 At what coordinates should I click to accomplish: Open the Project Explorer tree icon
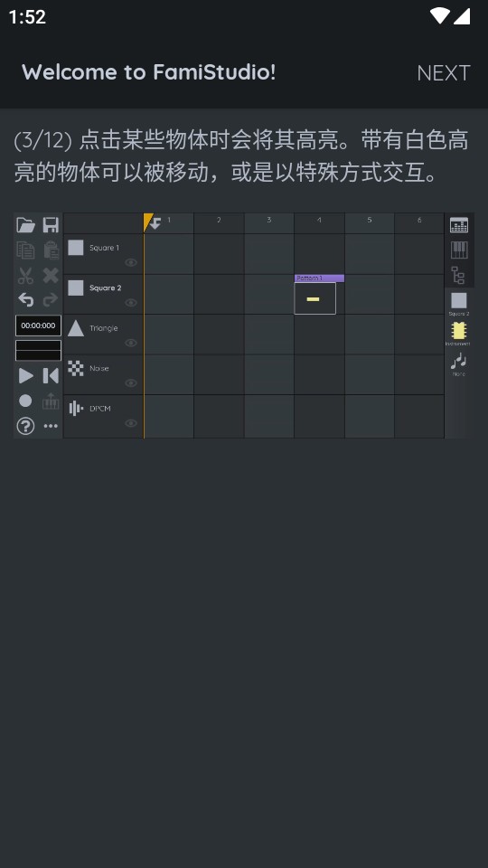tap(459, 275)
